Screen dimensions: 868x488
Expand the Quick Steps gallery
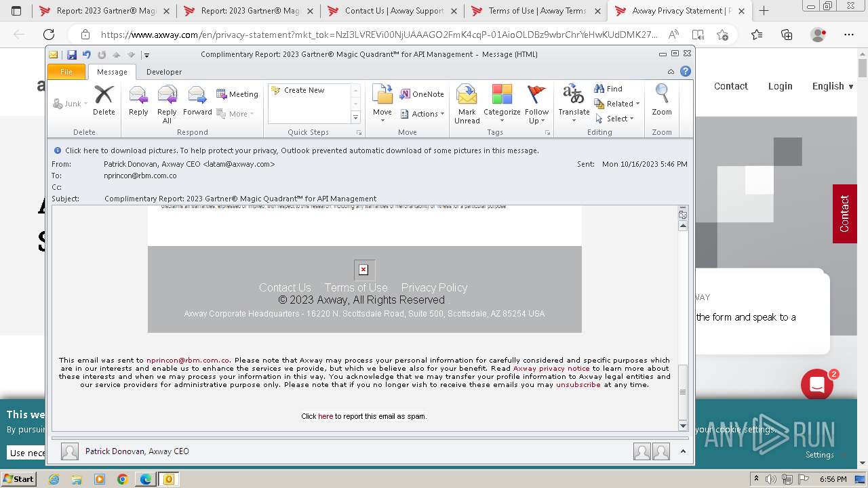coord(355,118)
